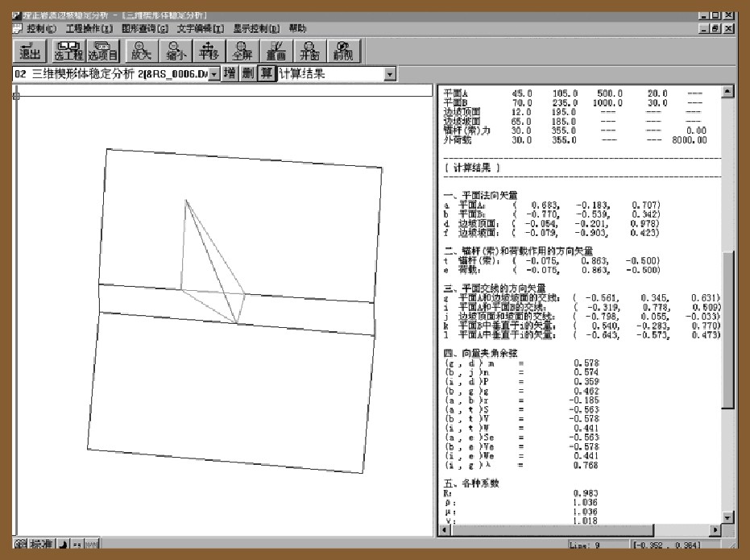Minimize the inner 三维楔形体稳定分析 document window

point(703,29)
